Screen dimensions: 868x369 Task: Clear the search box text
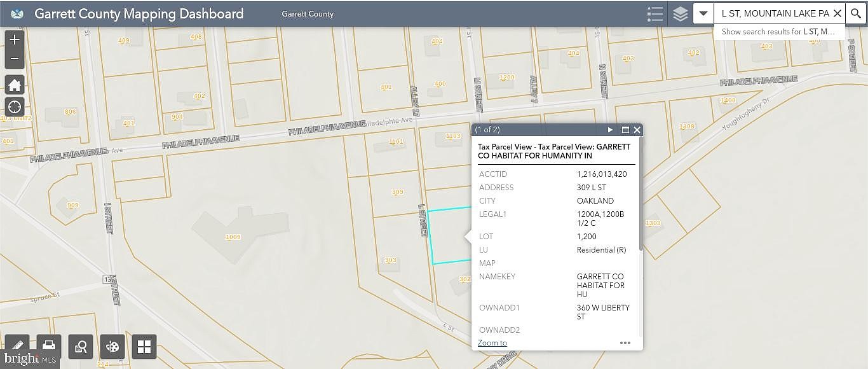(x=837, y=13)
